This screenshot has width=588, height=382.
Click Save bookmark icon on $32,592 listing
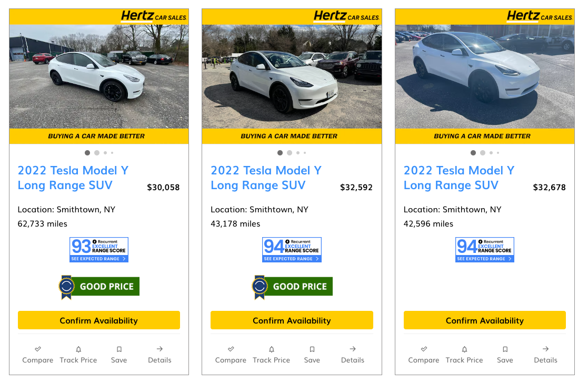(312, 349)
